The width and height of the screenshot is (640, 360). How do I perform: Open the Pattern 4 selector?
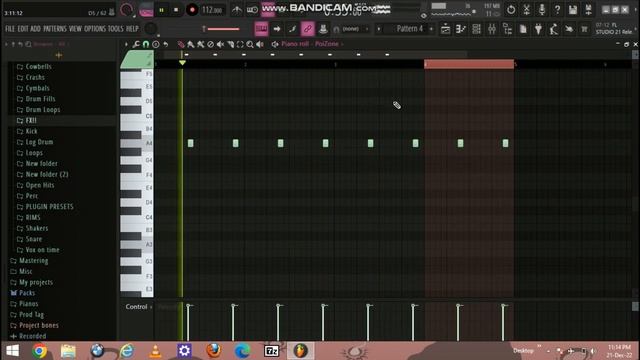410,29
